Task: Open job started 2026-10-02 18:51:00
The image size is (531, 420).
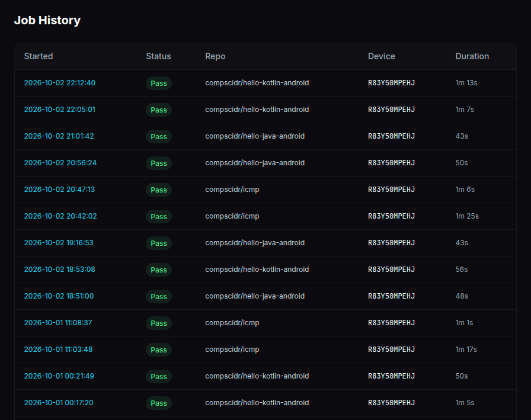Action: coord(59,296)
